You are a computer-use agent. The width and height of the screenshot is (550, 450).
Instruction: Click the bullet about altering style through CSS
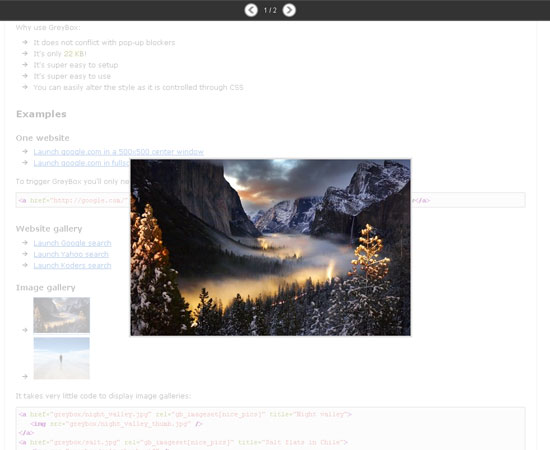(x=139, y=87)
